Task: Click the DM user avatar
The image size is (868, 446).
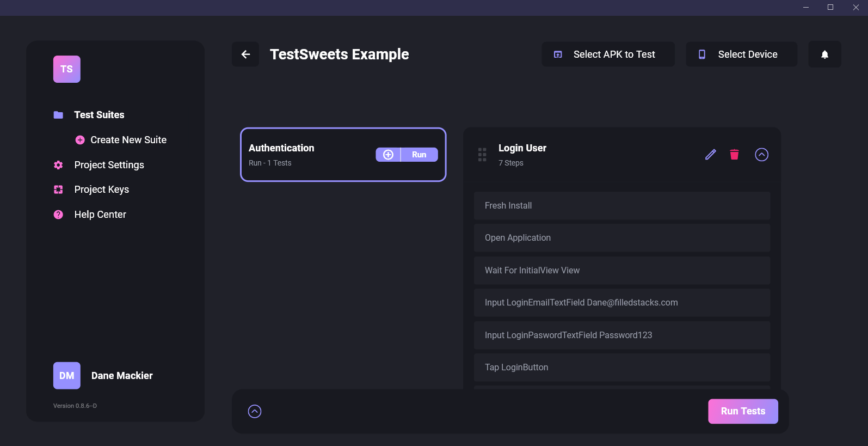Action: (67, 376)
